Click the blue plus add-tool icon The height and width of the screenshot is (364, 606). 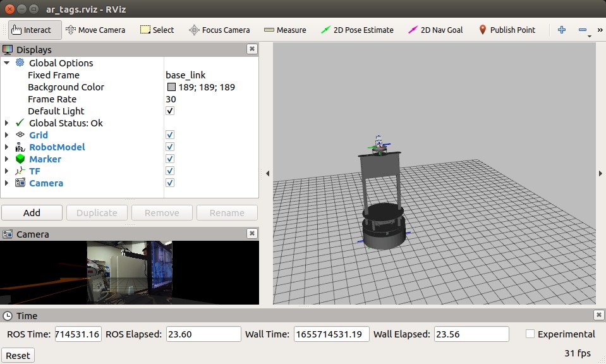[x=562, y=30]
